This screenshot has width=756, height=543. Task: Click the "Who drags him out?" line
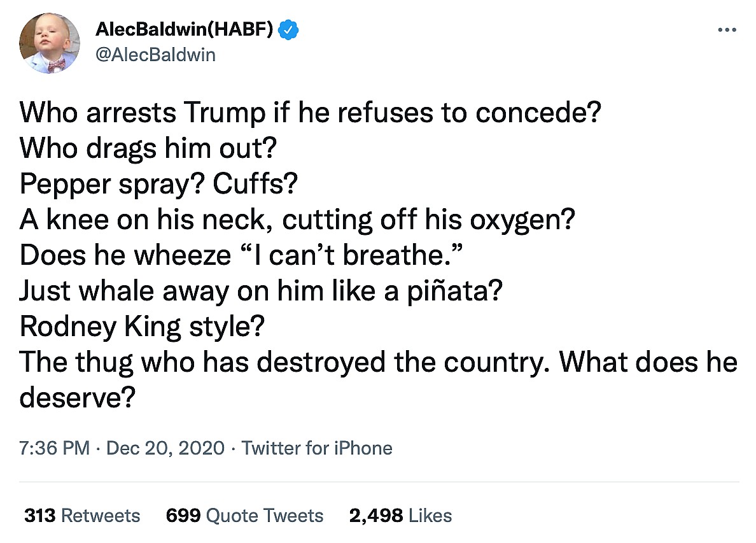(x=147, y=148)
